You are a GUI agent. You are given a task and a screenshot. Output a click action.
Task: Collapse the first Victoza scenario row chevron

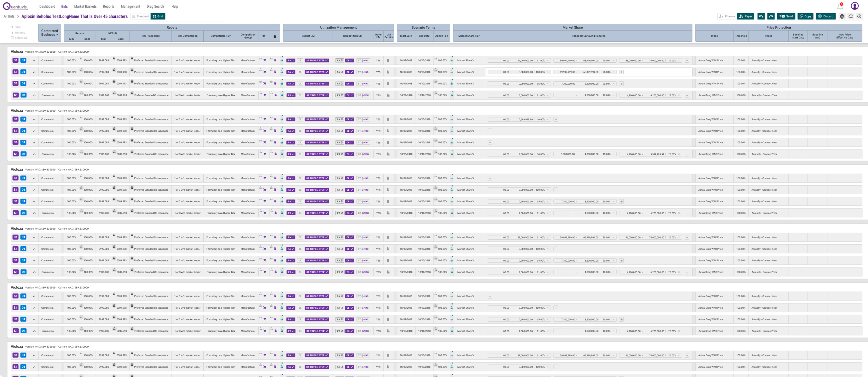(34, 61)
